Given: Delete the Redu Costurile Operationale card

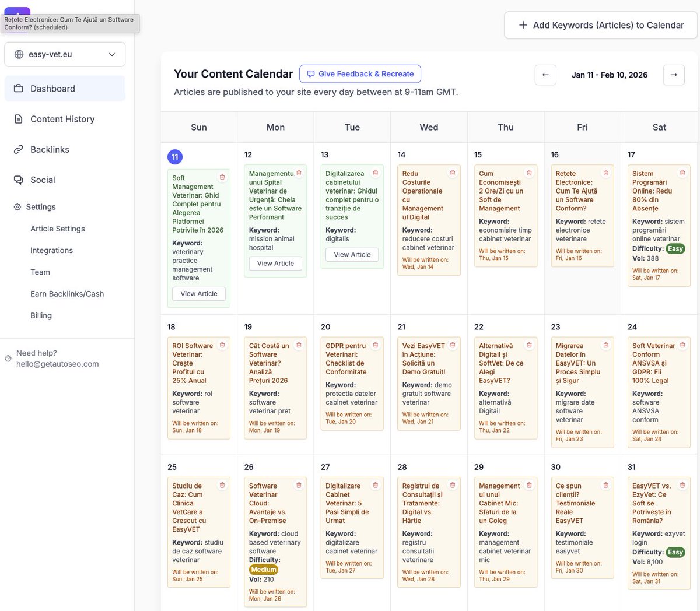Looking at the screenshot, I should [x=452, y=173].
